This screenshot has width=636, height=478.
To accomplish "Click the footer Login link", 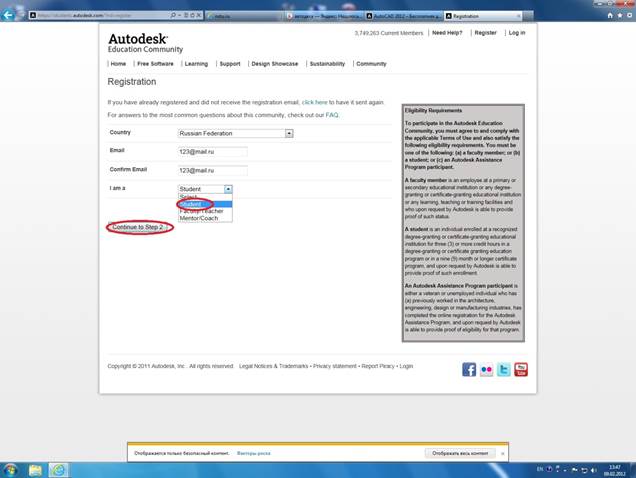I will 406,366.
